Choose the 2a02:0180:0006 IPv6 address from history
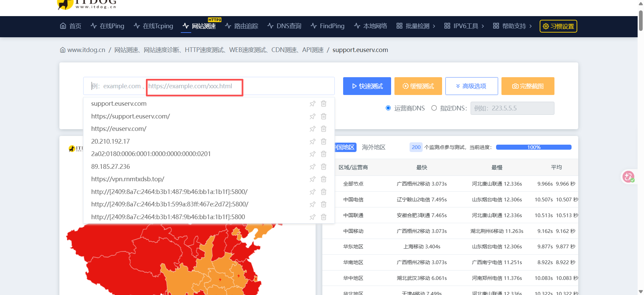 click(151, 154)
